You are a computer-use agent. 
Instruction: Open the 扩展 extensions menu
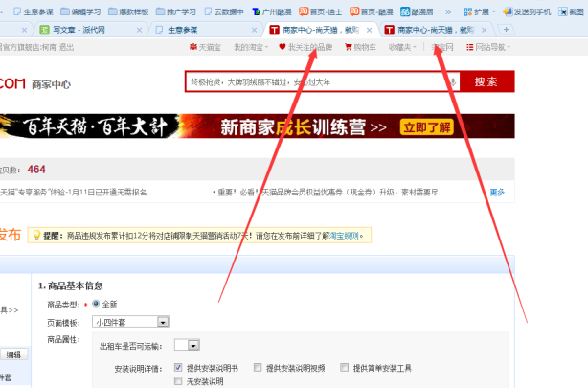coord(479,12)
